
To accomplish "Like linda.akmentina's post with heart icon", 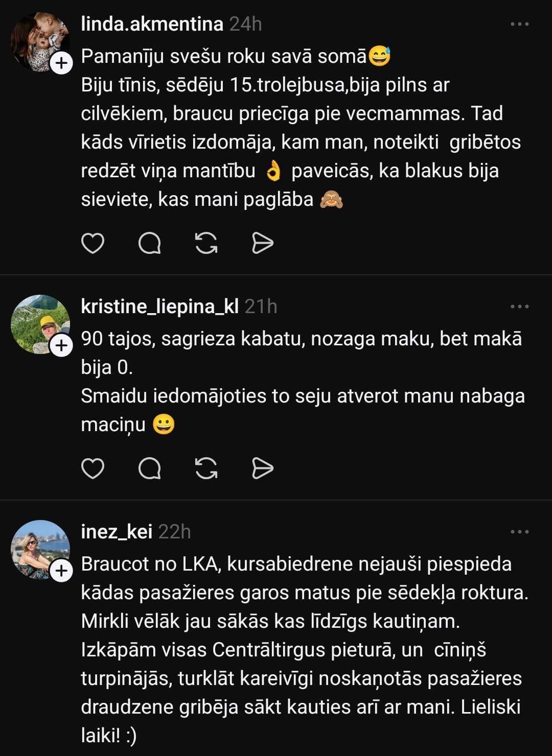I will pyautogui.click(x=93, y=243).
